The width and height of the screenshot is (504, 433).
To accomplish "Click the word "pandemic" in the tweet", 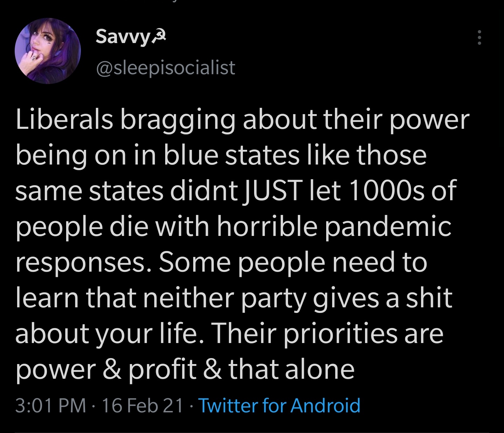I will coord(388,227).
